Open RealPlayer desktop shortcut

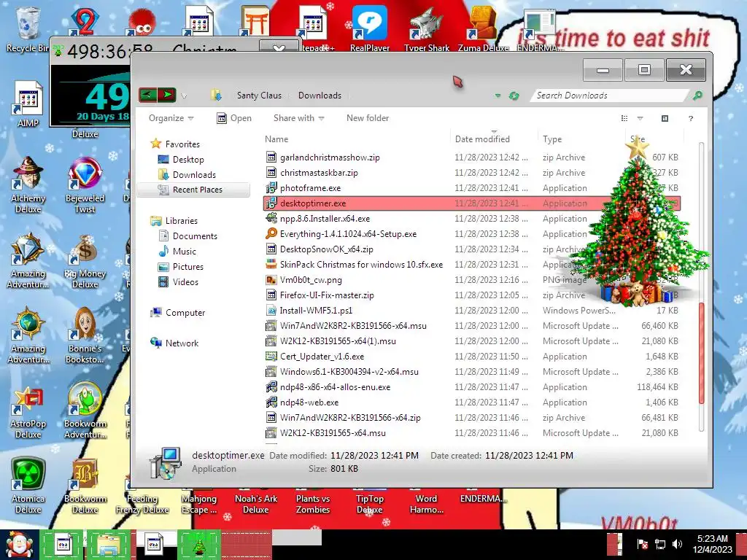click(x=370, y=28)
